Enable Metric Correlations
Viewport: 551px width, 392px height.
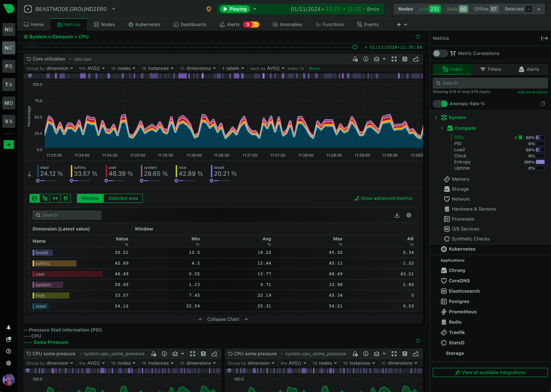pos(440,54)
